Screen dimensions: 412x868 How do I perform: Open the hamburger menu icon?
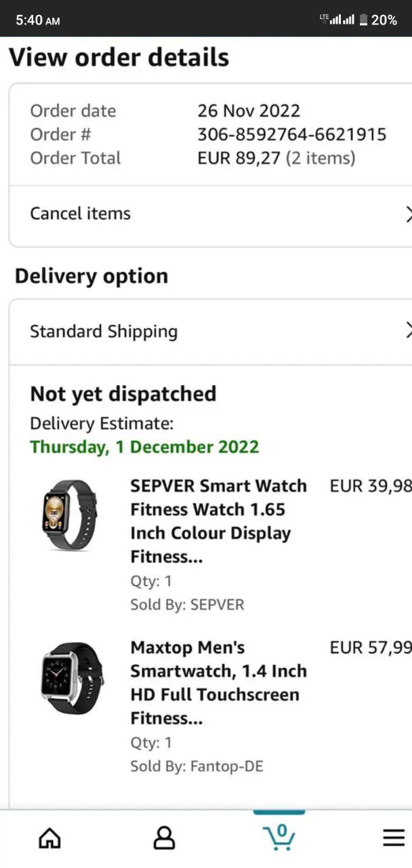coord(394,838)
